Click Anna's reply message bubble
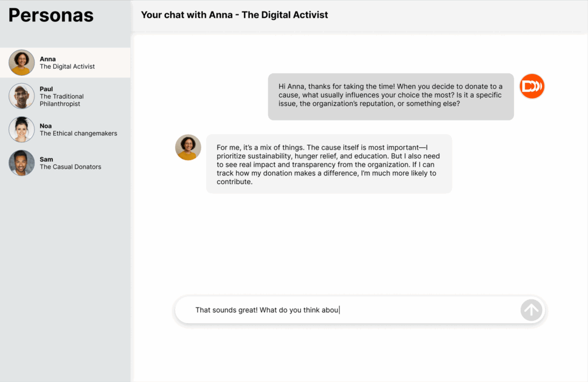Image resolution: width=588 pixels, height=382 pixels. tap(328, 163)
